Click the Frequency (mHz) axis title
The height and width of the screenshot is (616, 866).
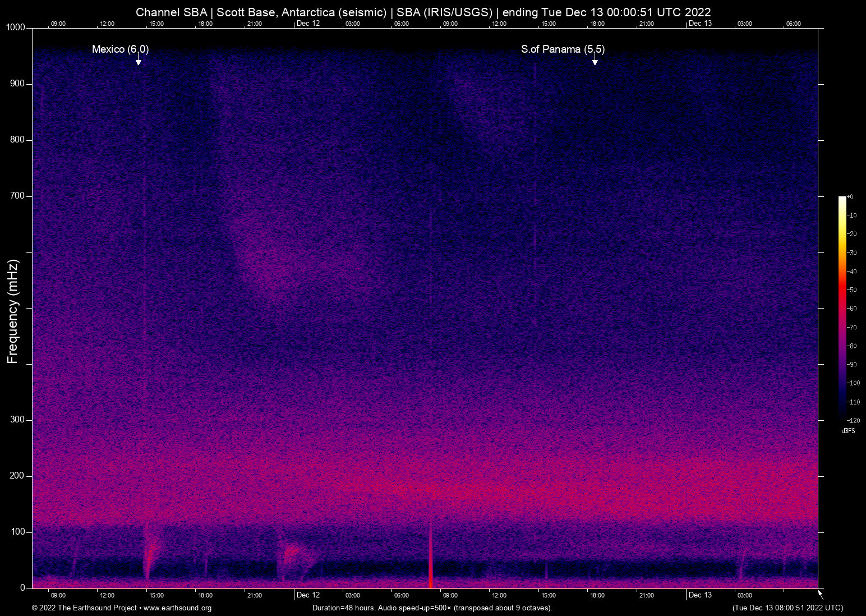pyautogui.click(x=13, y=311)
